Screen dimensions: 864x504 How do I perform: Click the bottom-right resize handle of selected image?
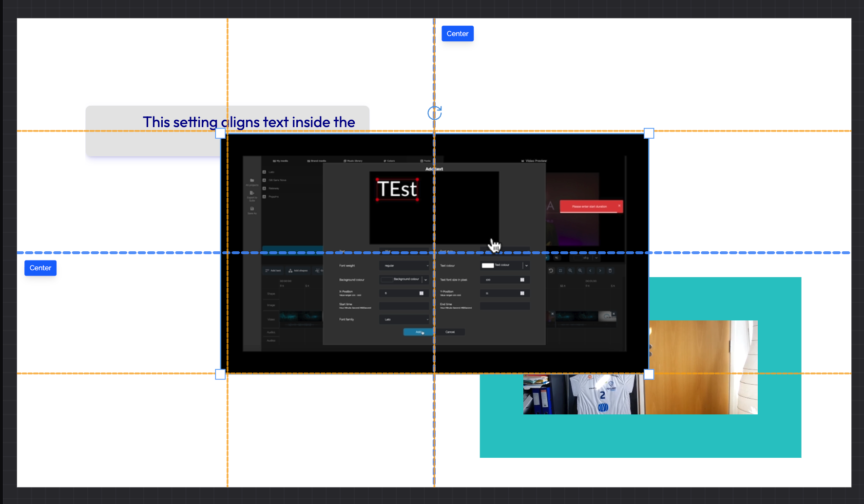(x=649, y=374)
